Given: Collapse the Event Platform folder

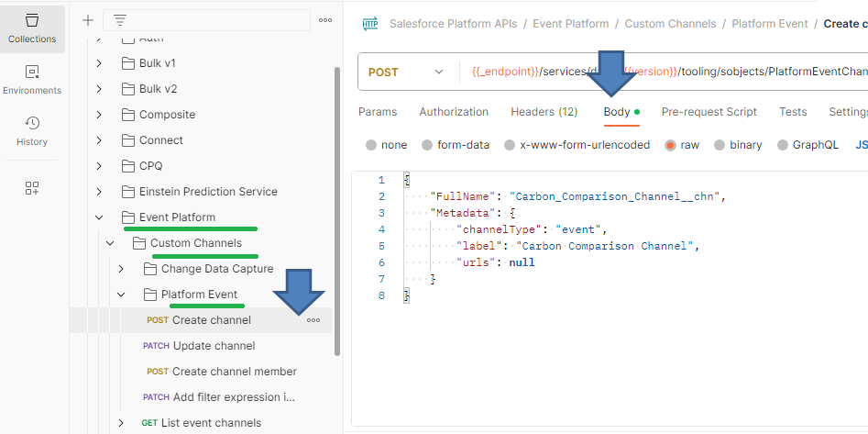Looking at the screenshot, I should [99, 217].
